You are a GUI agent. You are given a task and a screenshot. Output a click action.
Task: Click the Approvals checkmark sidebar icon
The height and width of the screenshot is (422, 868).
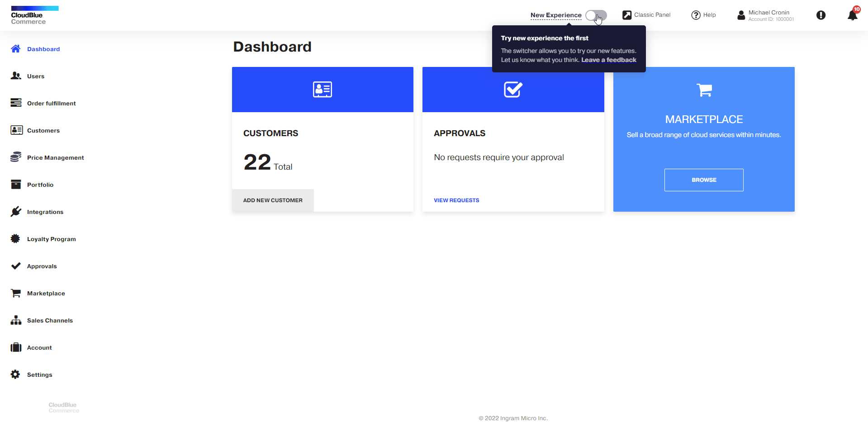tap(16, 266)
